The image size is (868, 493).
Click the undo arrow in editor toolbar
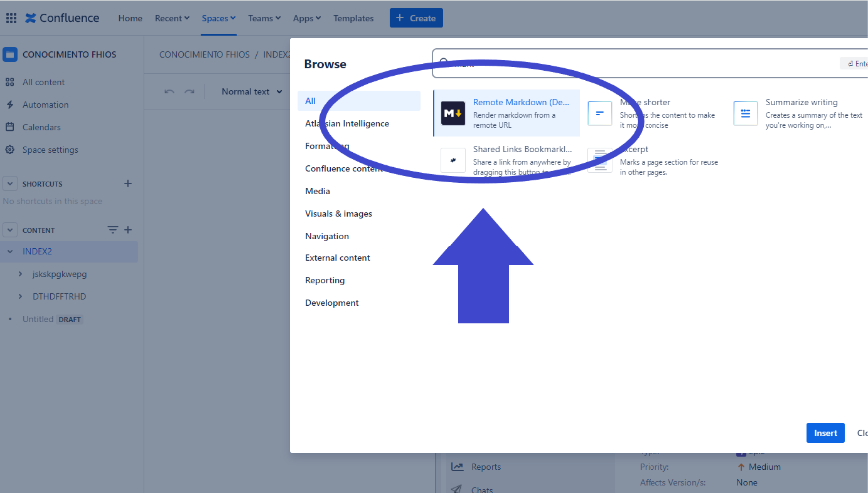169,92
